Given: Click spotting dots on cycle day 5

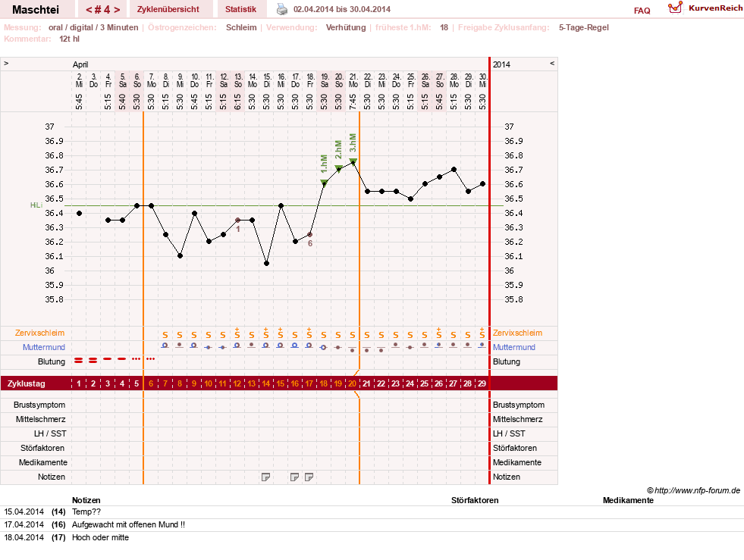Looking at the screenshot, I should 137,359.
